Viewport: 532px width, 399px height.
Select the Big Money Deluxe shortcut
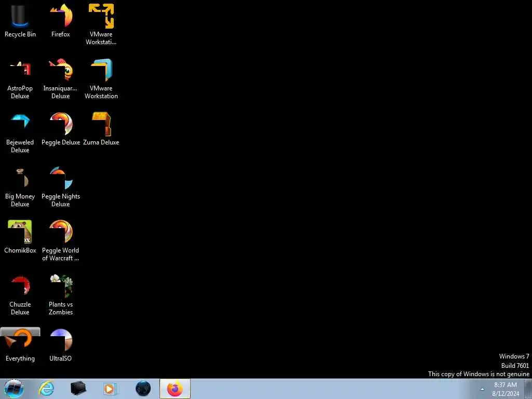click(20, 187)
